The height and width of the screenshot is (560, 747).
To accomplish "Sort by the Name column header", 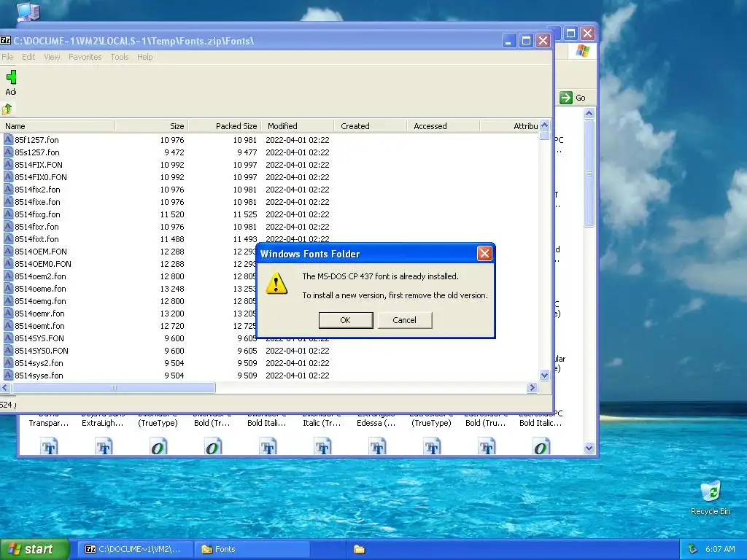I will pos(57,126).
